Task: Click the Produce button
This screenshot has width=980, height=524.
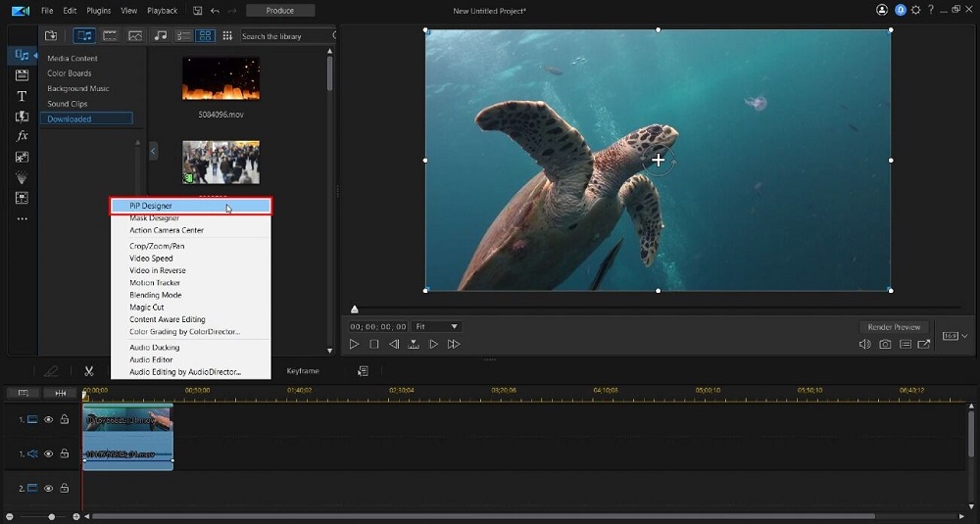Action: coord(280,11)
